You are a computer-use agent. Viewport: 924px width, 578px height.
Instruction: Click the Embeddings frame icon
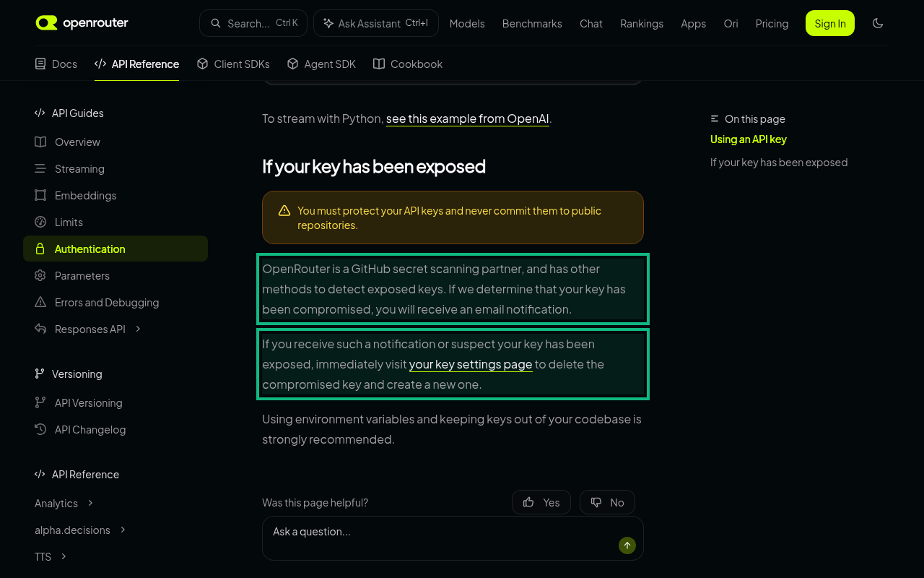click(40, 195)
